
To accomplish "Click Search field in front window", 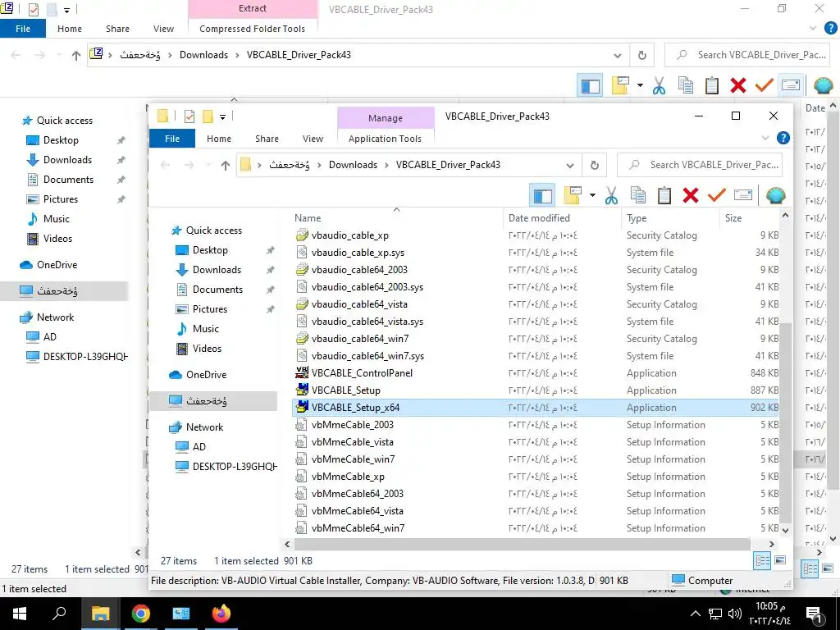I will (700, 165).
